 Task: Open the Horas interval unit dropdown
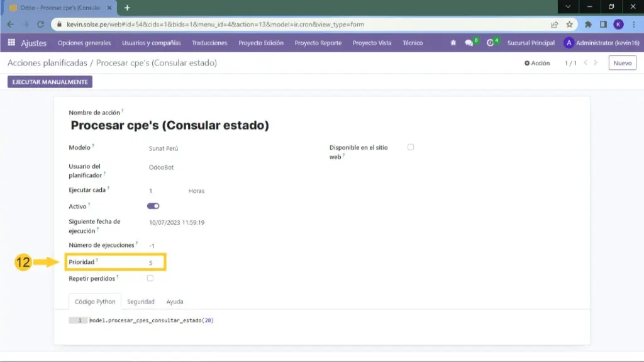196,191
